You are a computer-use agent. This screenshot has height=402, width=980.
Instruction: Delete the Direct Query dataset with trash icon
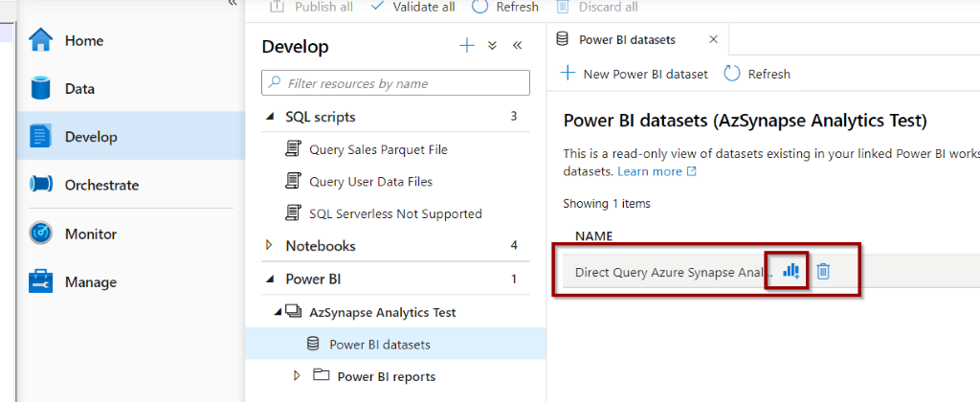click(824, 271)
